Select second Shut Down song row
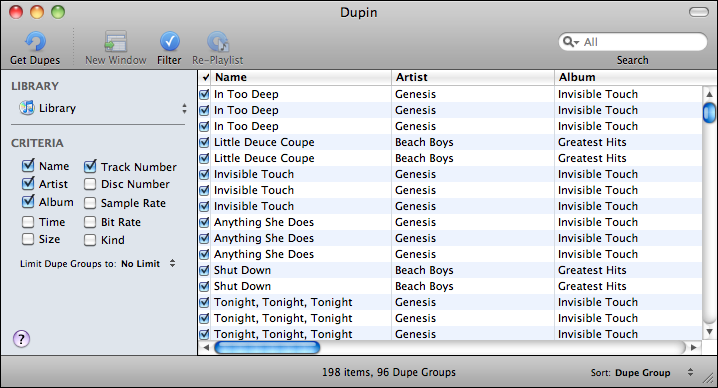 coord(450,286)
